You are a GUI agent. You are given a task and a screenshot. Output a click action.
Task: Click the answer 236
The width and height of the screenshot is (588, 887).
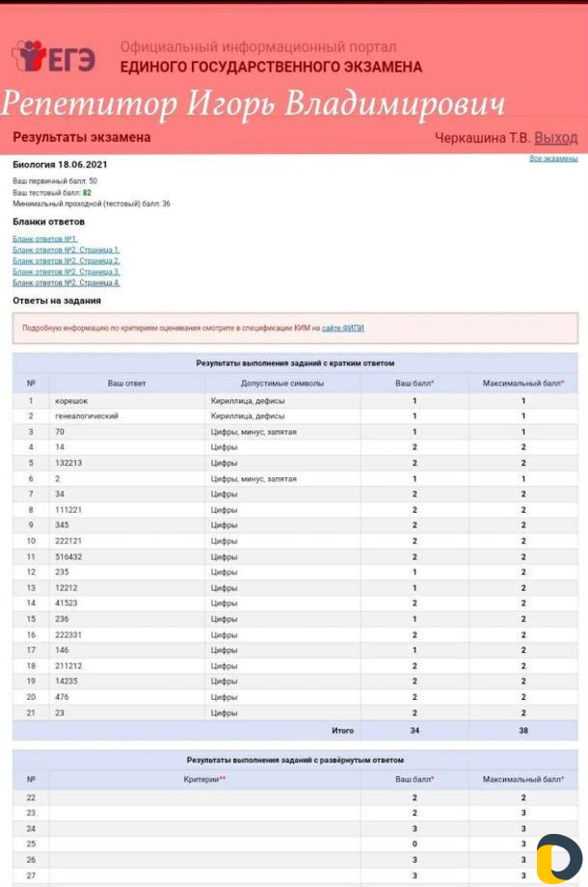(62, 619)
